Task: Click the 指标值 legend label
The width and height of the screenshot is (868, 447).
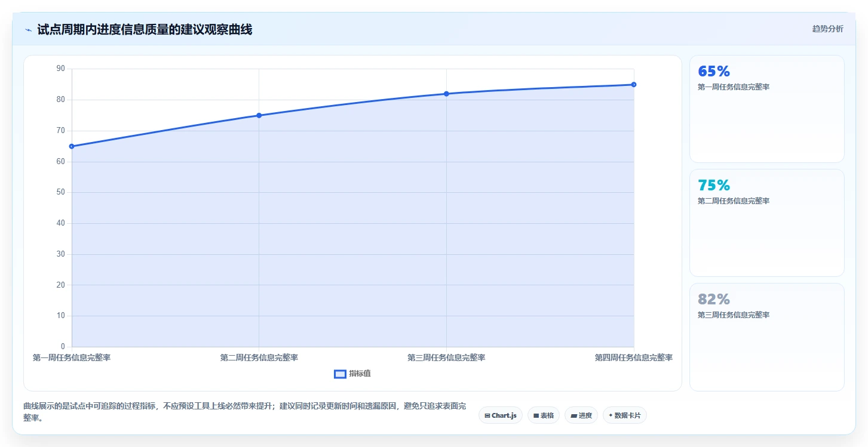Action: (x=360, y=374)
